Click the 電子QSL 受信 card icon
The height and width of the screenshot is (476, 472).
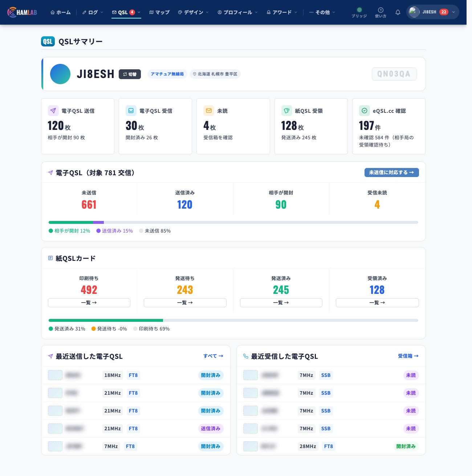(131, 111)
